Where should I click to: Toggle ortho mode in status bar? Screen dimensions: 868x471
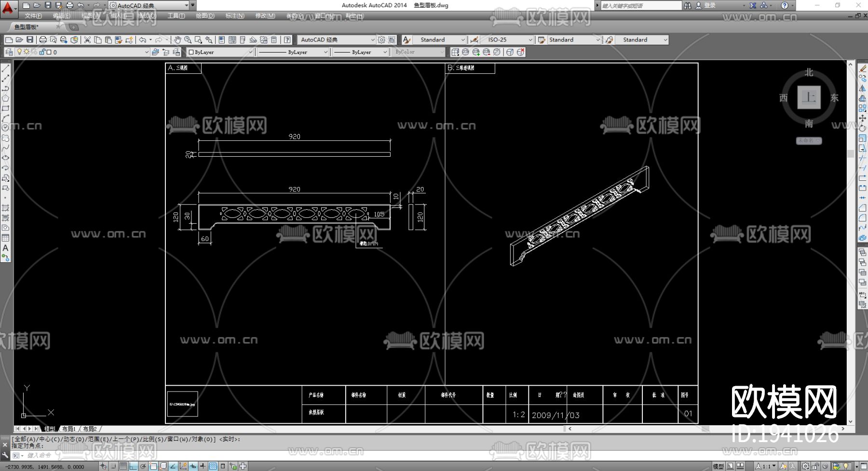(133, 466)
